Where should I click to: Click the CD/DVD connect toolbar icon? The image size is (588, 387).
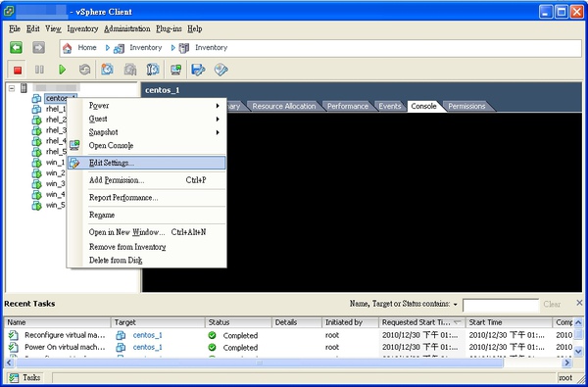pos(220,70)
